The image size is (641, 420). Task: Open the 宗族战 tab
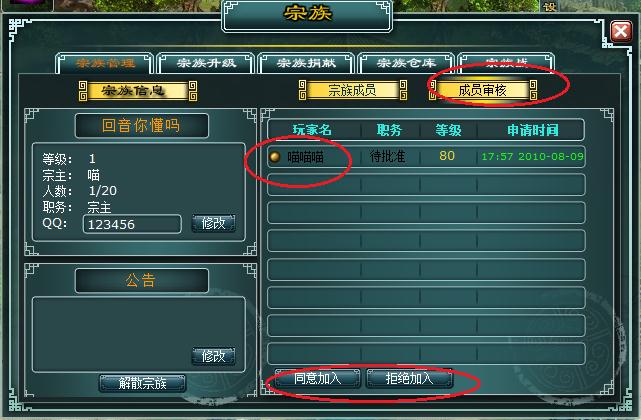(506, 62)
